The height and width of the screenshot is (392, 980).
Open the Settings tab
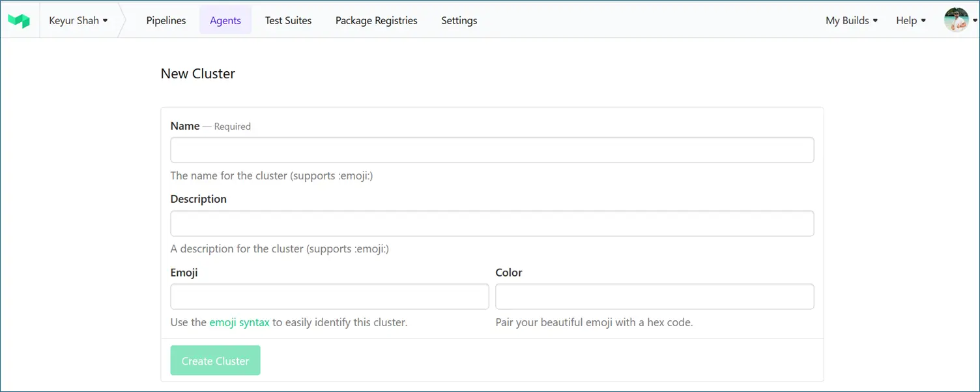point(459,20)
